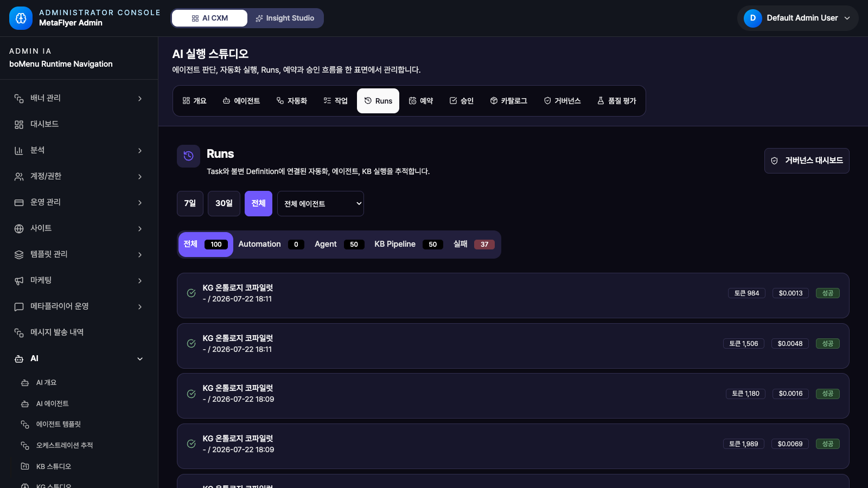Open the 자동화 tab
Image resolution: width=868 pixels, height=488 pixels.
tap(292, 101)
